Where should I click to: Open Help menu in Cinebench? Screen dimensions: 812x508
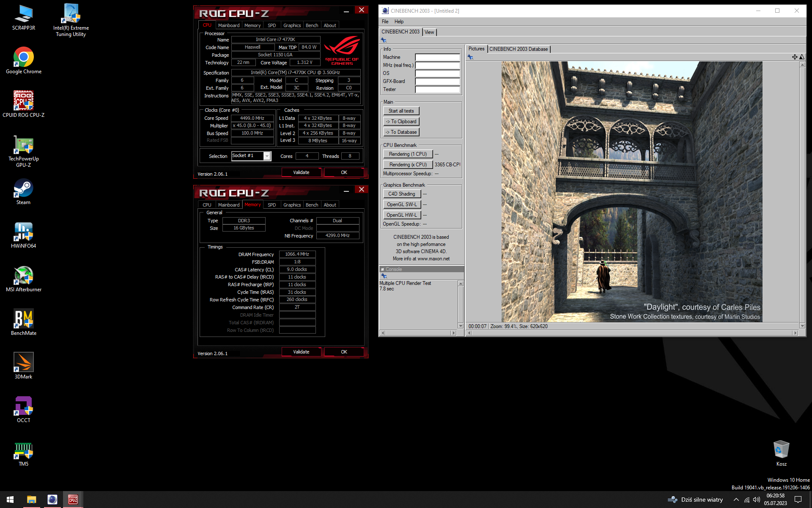click(399, 22)
